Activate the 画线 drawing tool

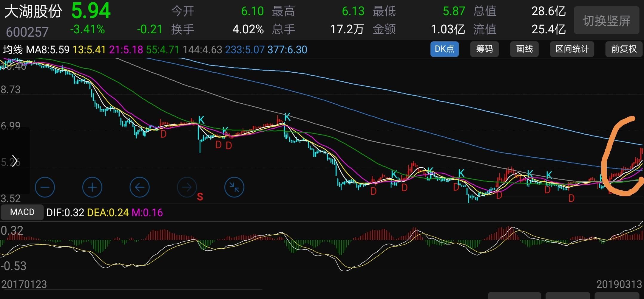[x=524, y=49]
